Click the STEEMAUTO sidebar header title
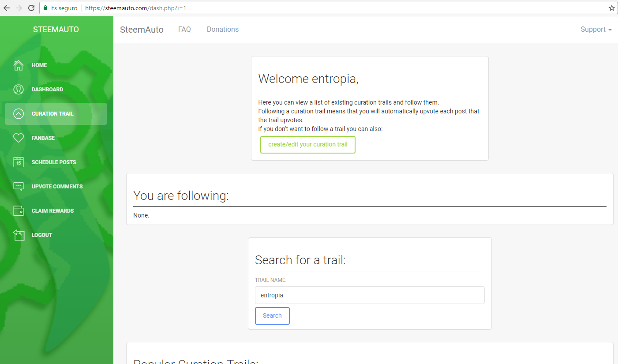The height and width of the screenshot is (364, 618). pyautogui.click(x=56, y=30)
